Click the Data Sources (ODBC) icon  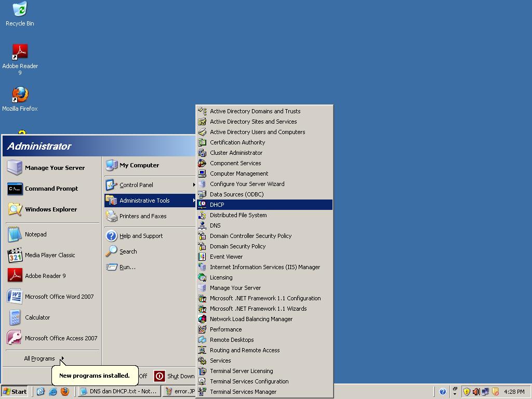(x=202, y=194)
